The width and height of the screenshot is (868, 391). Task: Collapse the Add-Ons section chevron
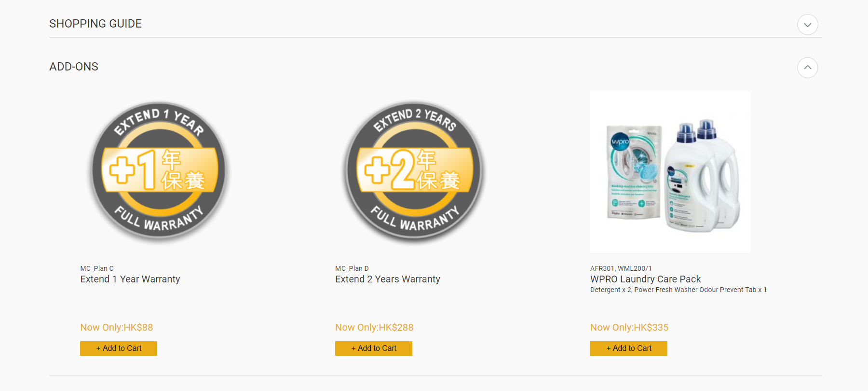coord(808,68)
